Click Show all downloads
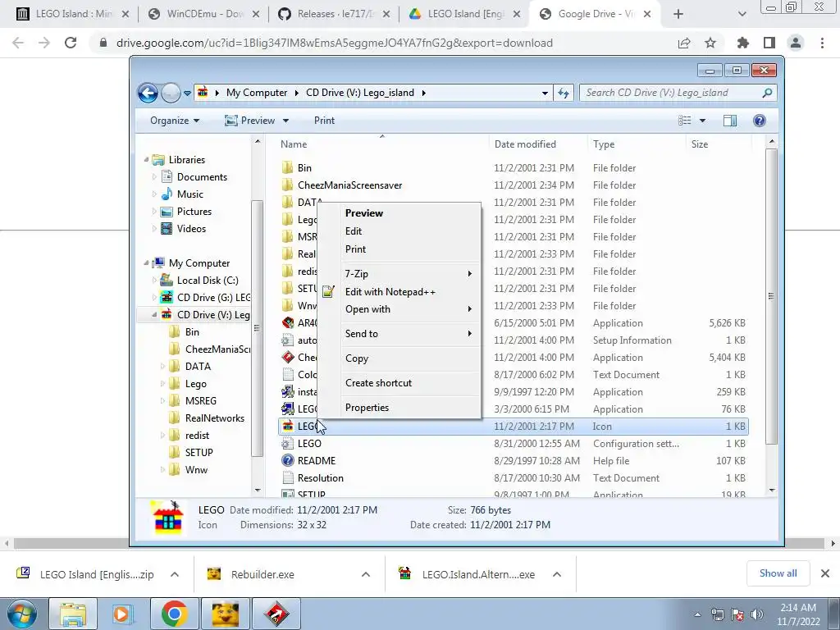Viewport: 840px width, 630px height. [x=778, y=573]
